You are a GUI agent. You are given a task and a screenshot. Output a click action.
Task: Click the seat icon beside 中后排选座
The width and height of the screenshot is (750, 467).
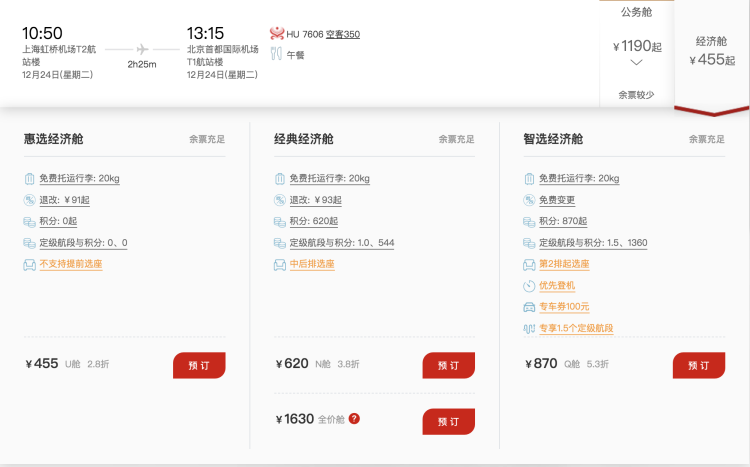280,264
